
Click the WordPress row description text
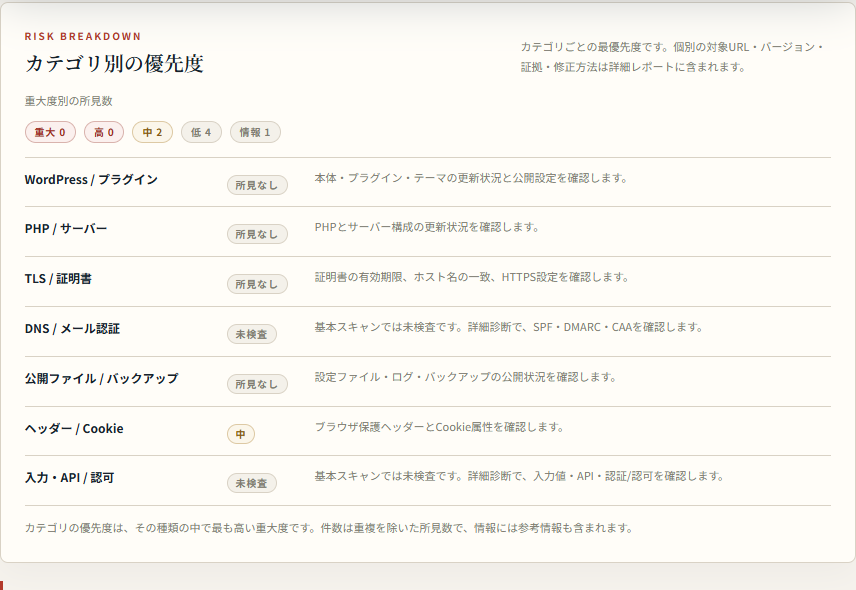pos(472,178)
